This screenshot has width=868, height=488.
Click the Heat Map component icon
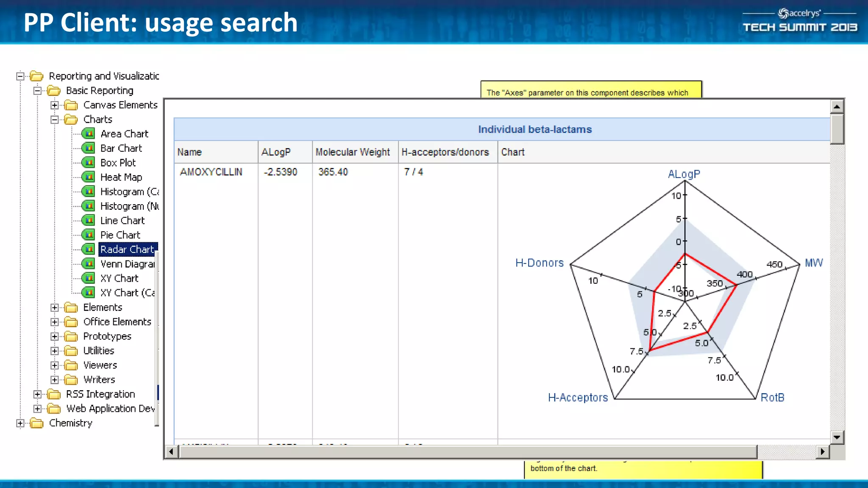click(88, 177)
